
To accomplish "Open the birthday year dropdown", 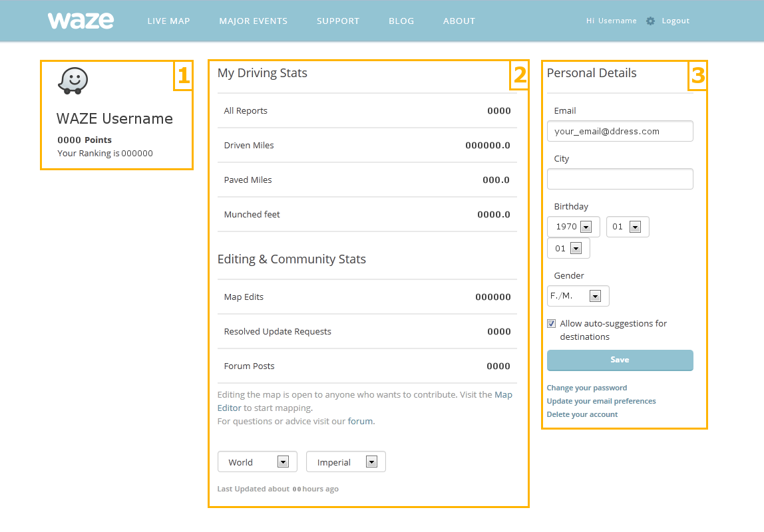I will (574, 227).
